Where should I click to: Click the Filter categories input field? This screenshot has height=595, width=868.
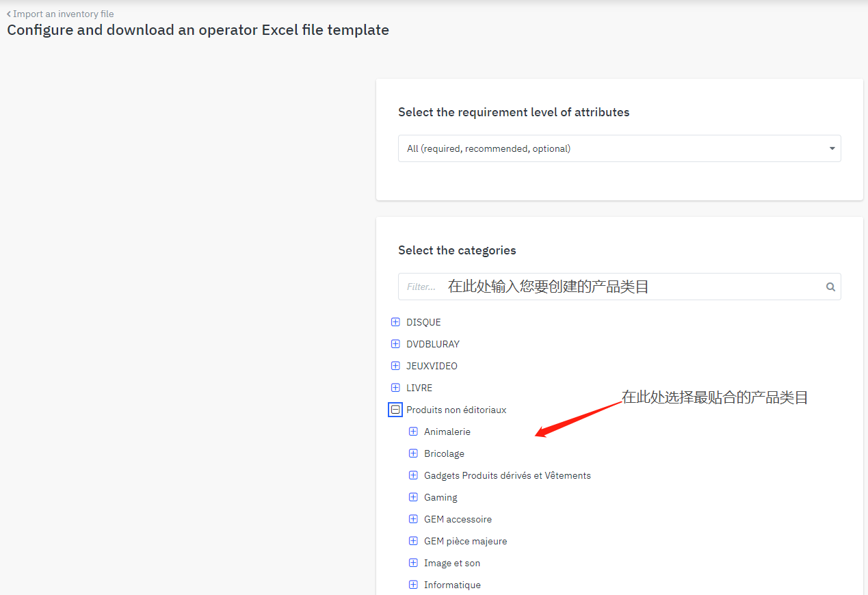[x=609, y=287]
